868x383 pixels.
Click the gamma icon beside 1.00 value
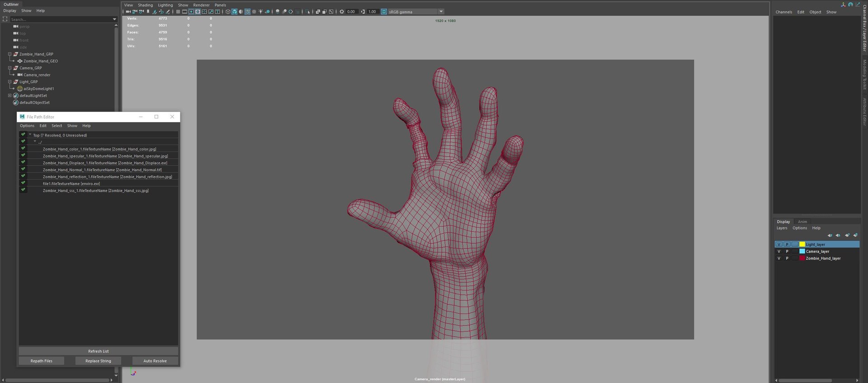tap(363, 12)
